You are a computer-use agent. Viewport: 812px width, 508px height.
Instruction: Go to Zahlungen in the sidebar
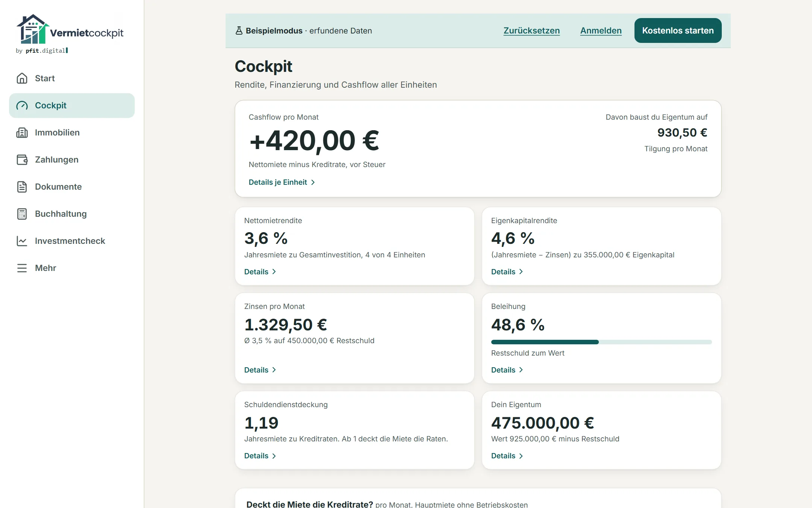coord(72,160)
